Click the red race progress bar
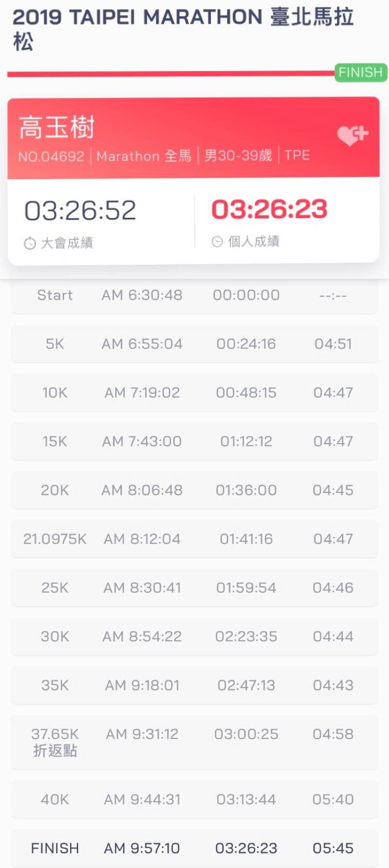389x868 pixels. [x=170, y=74]
